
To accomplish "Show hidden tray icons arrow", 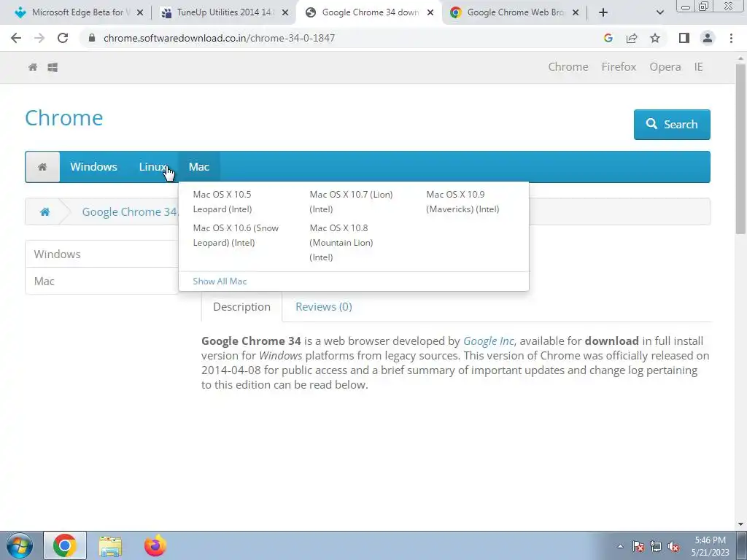I will pos(620,547).
